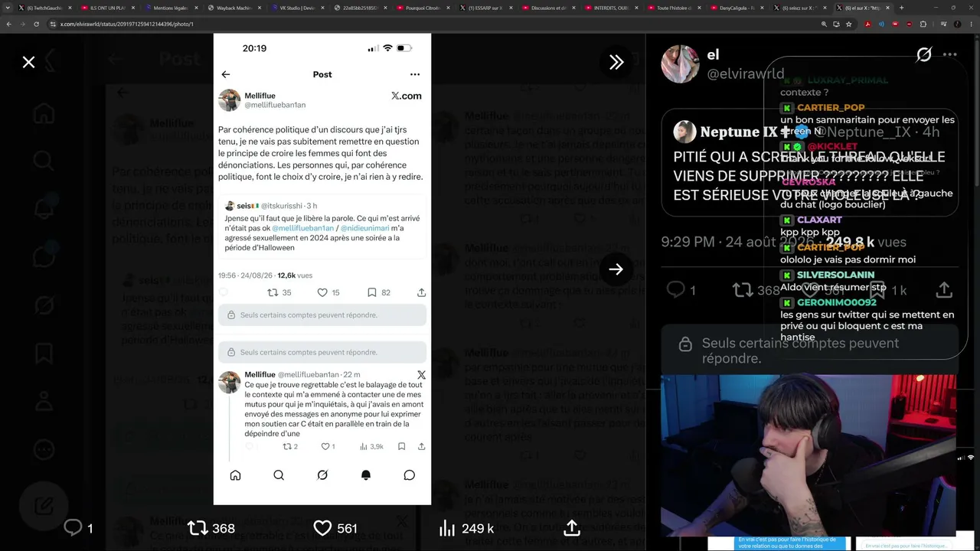Switch to the Discussions tab
This screenshot has height=551, width=980.
[x=548, y=8]
